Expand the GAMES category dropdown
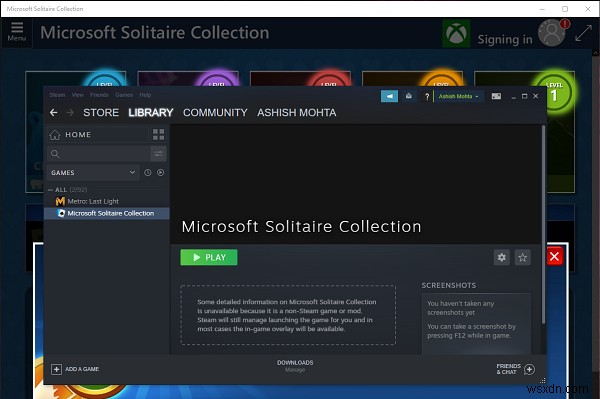 pyautogui.click(x=93, y=173)
